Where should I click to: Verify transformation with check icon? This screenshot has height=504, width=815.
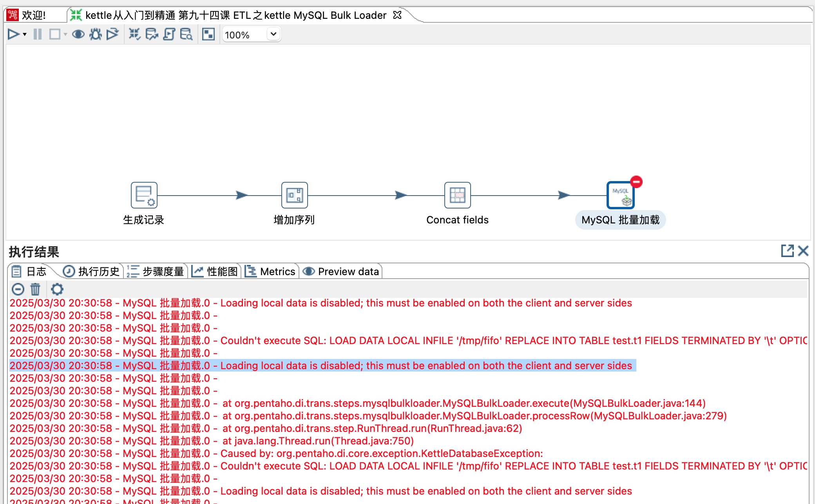pos(134,34)
